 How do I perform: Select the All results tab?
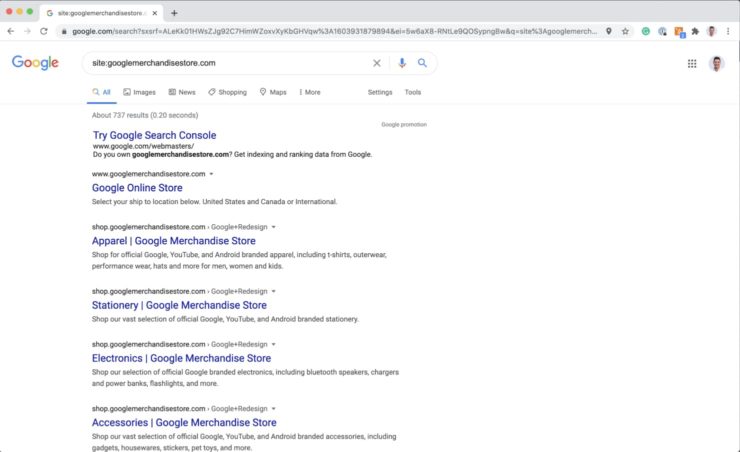(101, 92)
